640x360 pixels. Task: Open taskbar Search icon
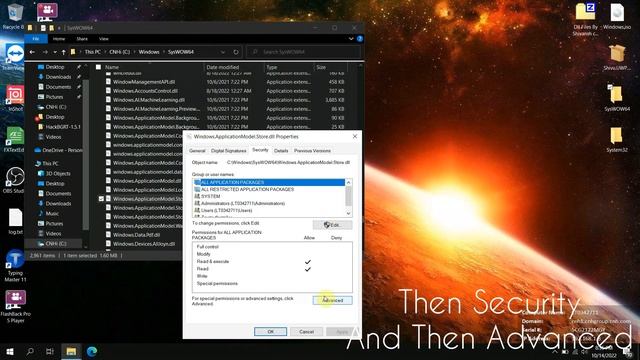[30, 351]
